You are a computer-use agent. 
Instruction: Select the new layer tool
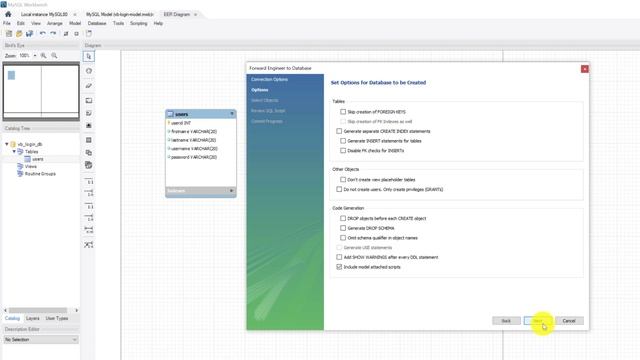pyautogui.click(x=89, y=100)
